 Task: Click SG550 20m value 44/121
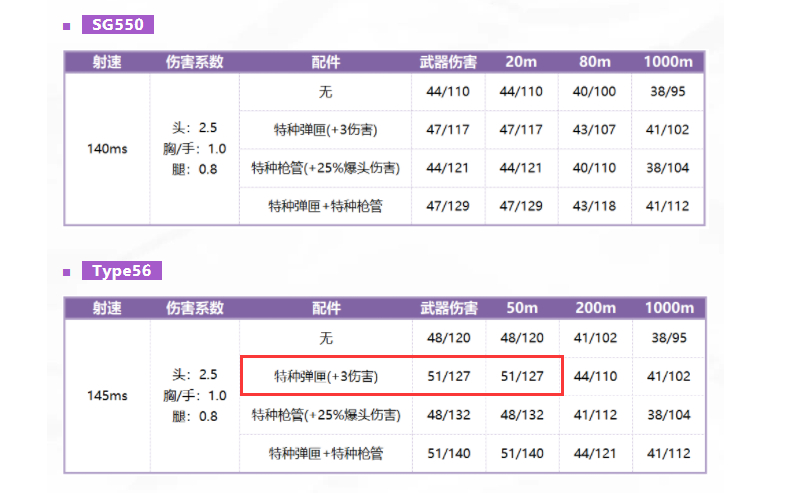point(521,168)
